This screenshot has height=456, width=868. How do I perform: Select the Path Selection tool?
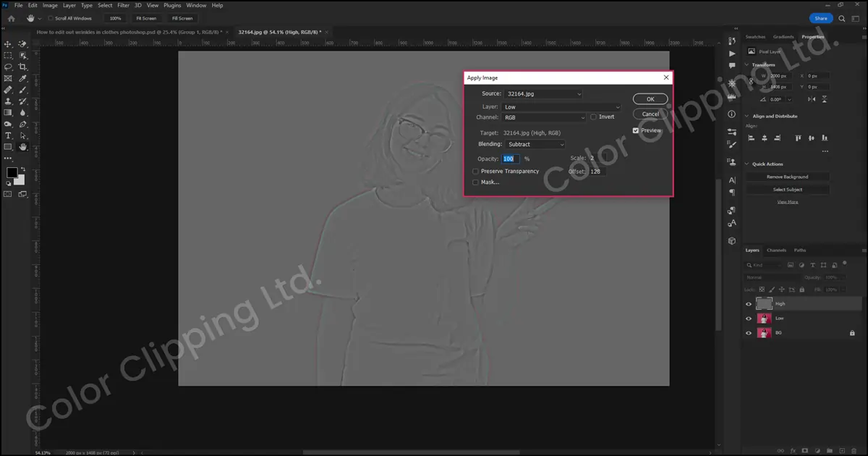[22, 135]
